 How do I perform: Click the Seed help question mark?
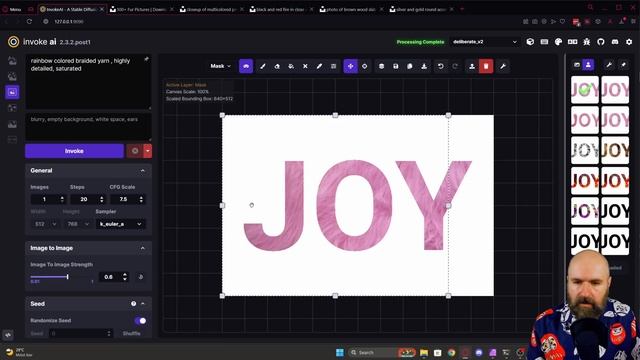click(x=133, y=304)
